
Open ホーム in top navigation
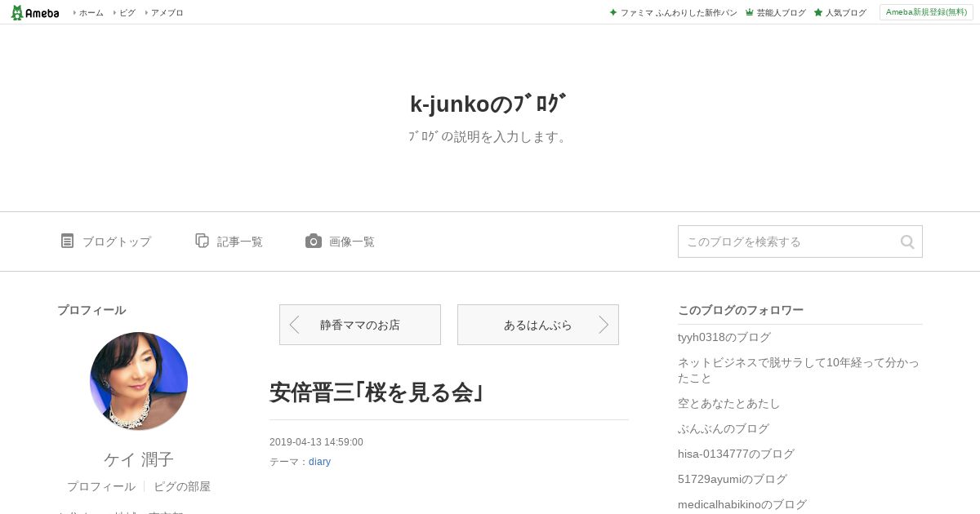click(x=91, y=12)
